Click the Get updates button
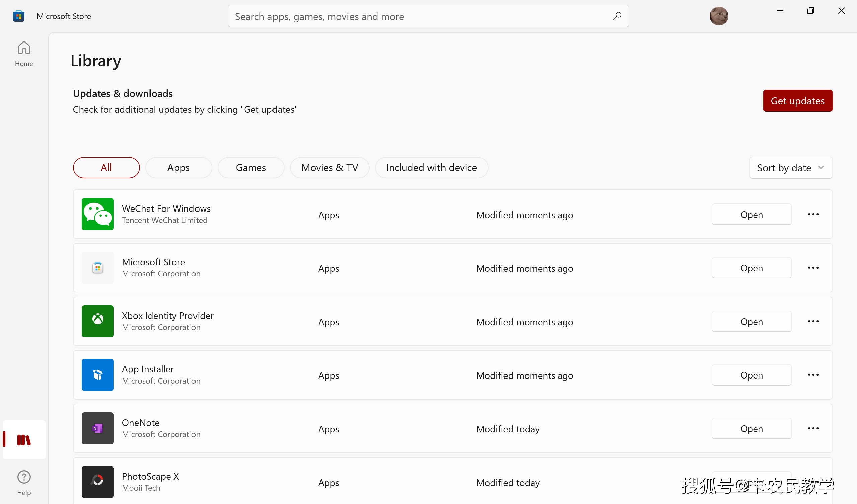857x504 pixels. tap(797, 101)
